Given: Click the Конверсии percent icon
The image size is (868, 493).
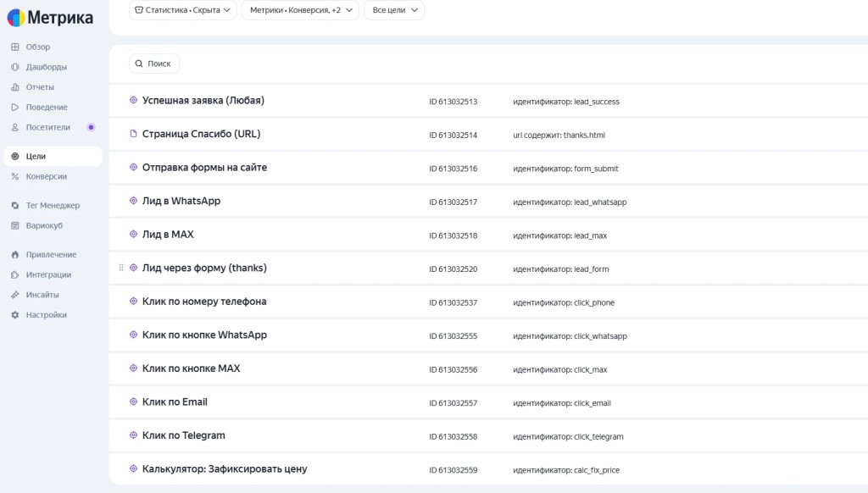Looking at the screenshot, I should tap(15, 176).
